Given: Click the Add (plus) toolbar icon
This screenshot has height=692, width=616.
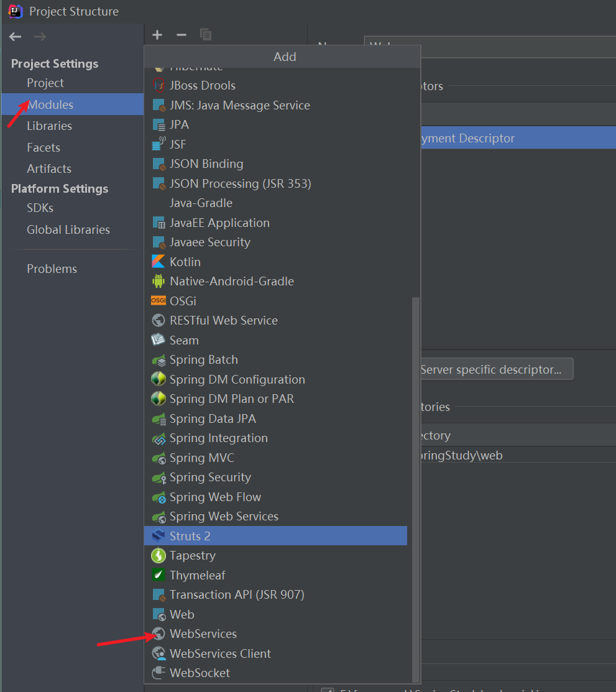Looking at the screenshot, I should point(157,35).
